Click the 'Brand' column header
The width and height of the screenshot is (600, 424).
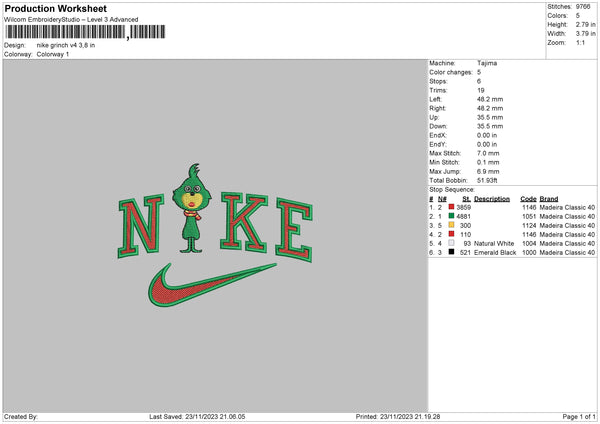[x=549, y=199]
